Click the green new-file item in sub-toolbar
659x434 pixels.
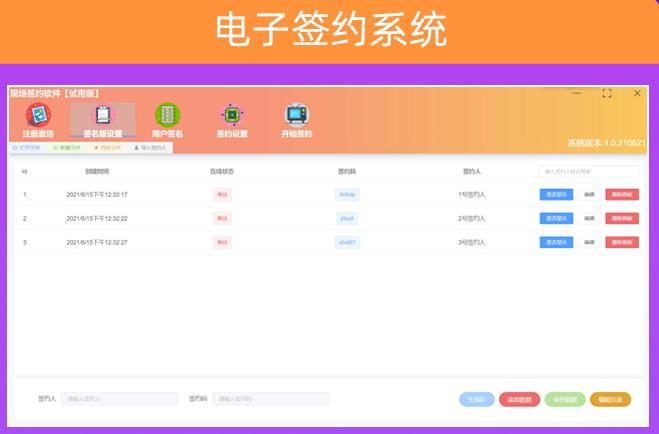[67, 148]
